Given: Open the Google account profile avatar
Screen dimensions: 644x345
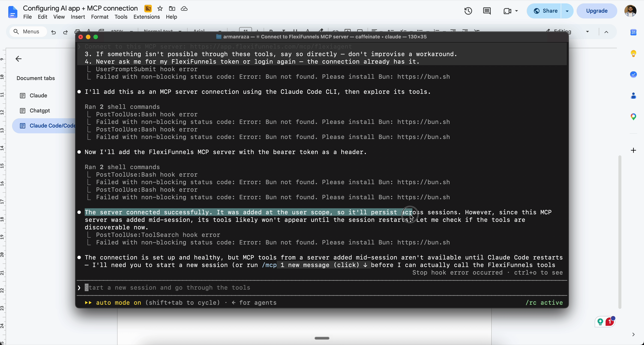Looking at the screenshot, I should point(630,11).
